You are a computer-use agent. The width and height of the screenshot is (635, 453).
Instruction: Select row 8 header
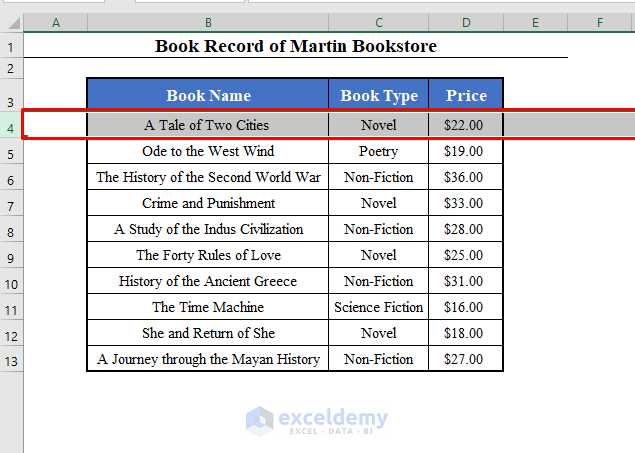[10, 231]
